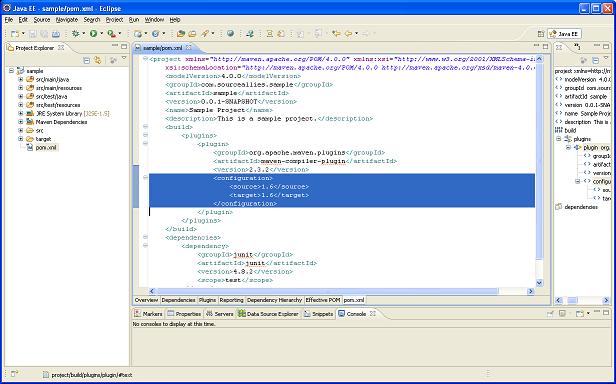
Task: Expand src/main/java folder in Project Explorer
Action: (20, 79)
